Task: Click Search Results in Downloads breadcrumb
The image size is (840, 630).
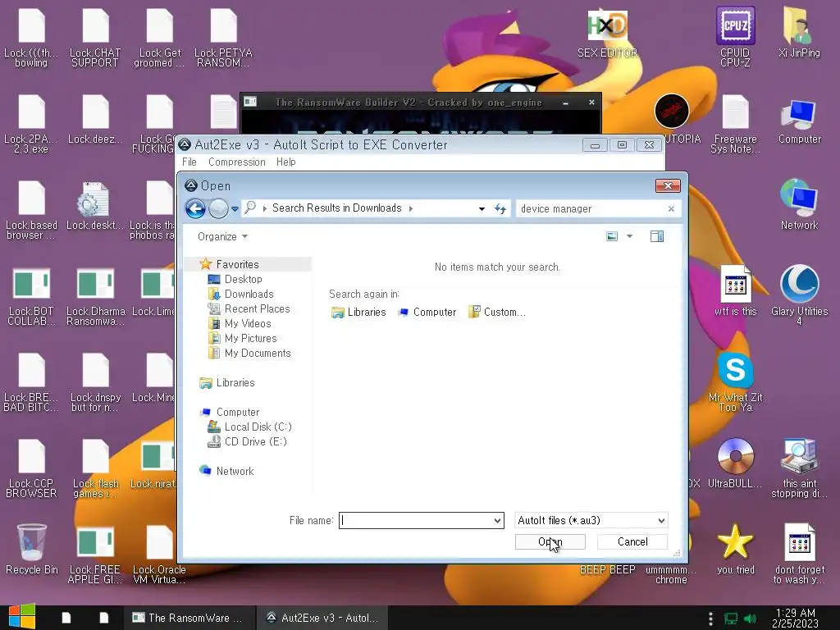Action: 336,208
